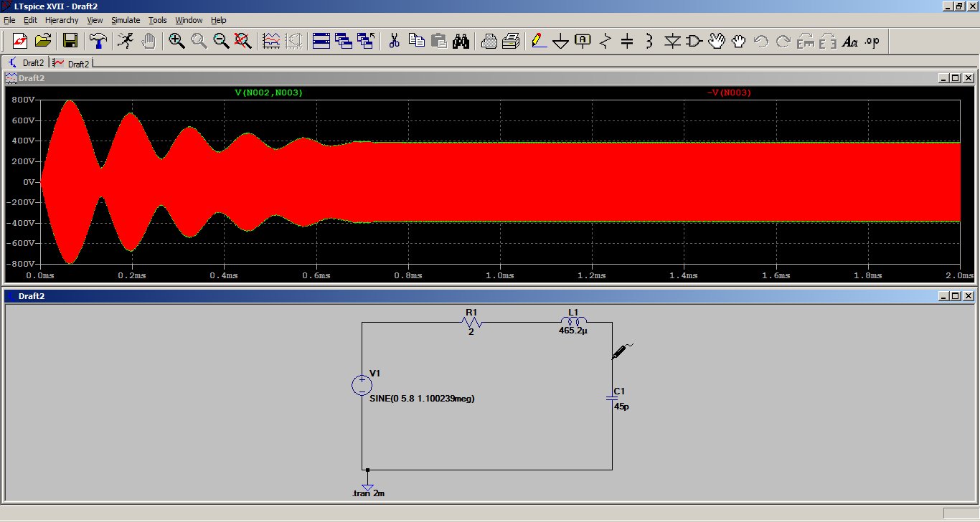Open the Tools menu
980x522 pixels.
click(158, 20)
